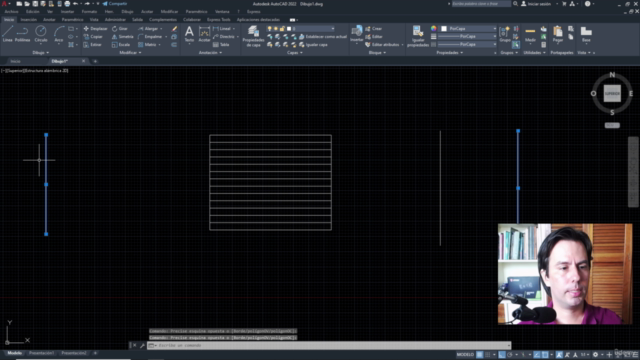This screenshot has width=640, height=360.
Task: Select the Texto annotation tool
Action: 189,34
